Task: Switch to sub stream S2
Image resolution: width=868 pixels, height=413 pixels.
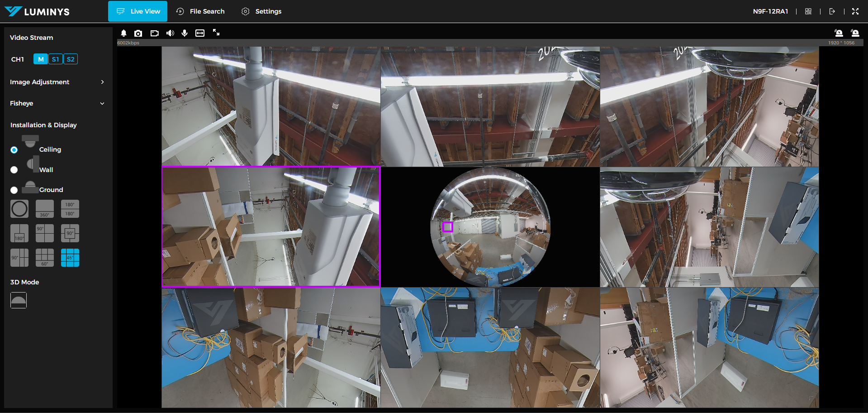Action: [x=71, y=59]
